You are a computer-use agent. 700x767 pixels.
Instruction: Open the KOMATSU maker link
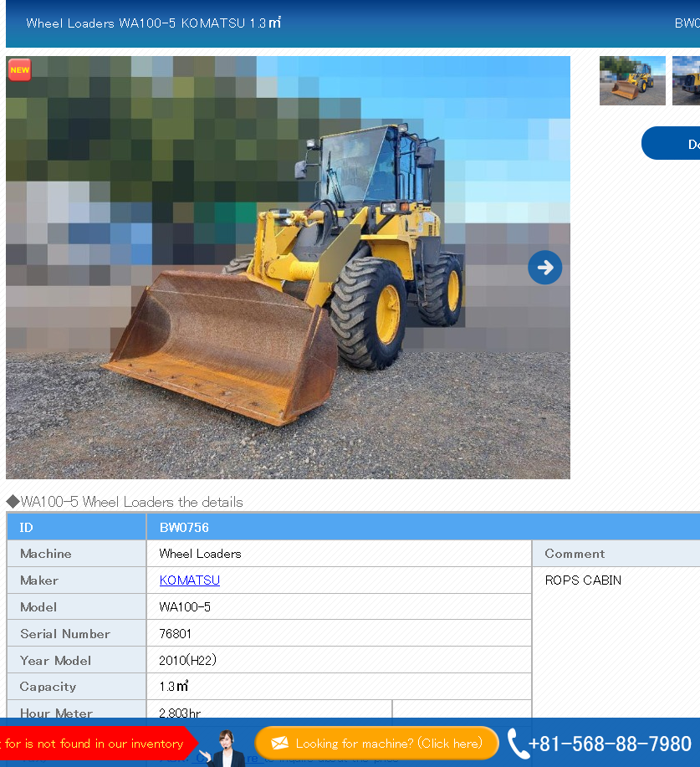(190, 580)
